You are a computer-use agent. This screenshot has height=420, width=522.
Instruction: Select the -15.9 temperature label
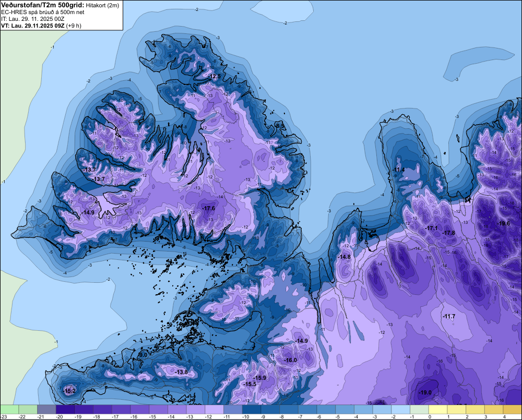click(x=259, y=378)
